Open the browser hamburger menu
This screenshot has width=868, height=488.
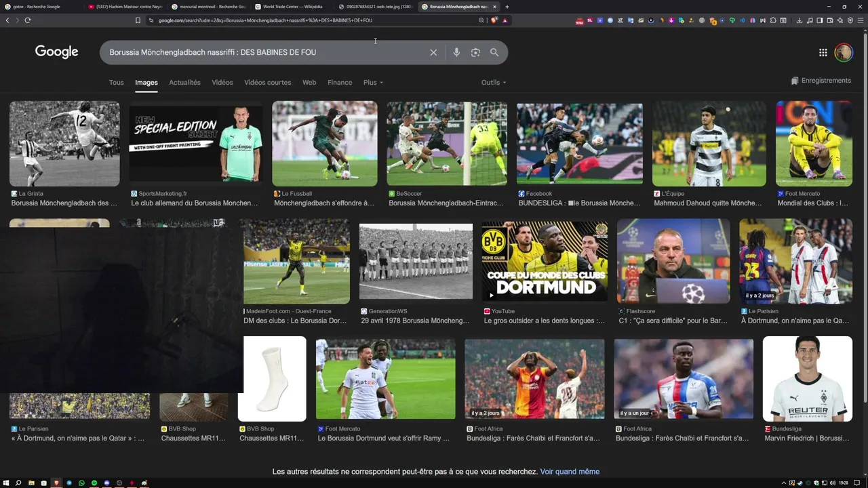(x=861, y=20)
